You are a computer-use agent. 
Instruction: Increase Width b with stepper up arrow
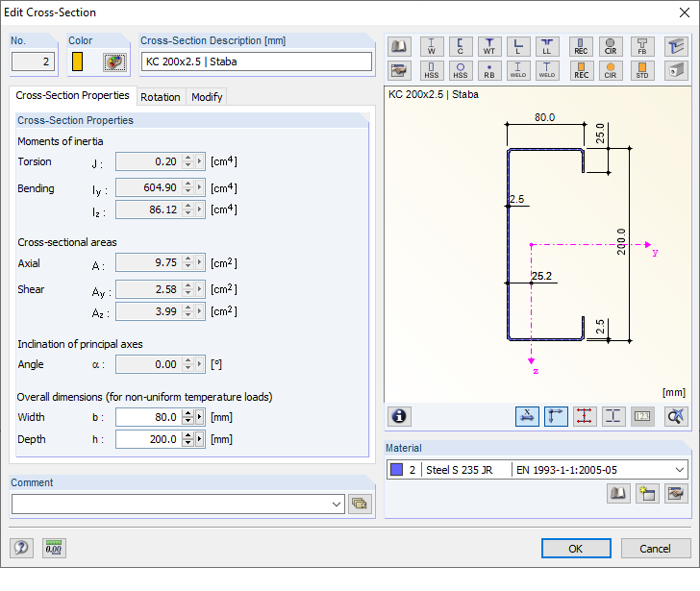pos(187,413)
